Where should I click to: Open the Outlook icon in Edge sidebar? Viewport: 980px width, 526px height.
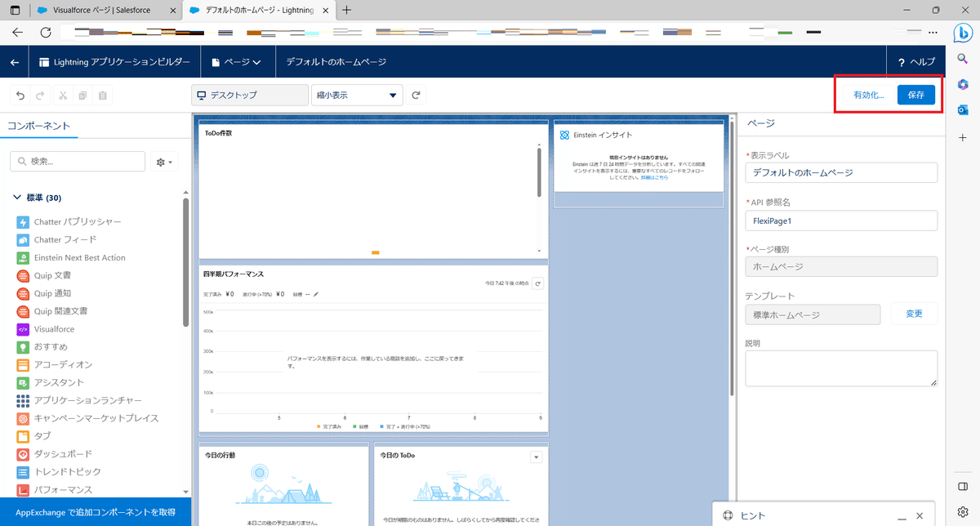tap(963, 110)
